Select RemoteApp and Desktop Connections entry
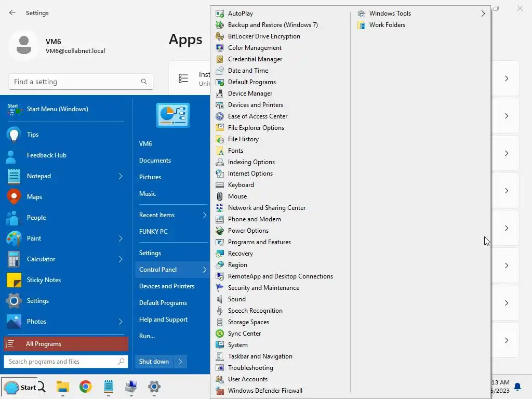 [280, 276]
